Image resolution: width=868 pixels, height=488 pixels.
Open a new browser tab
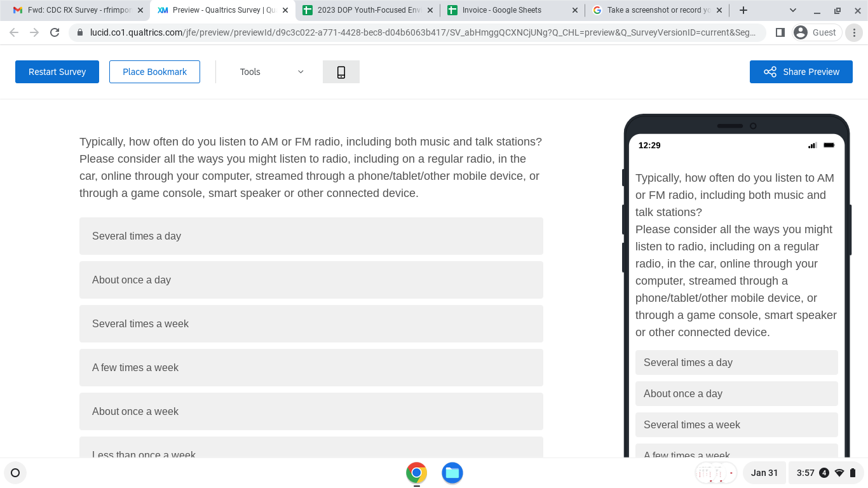(x=743, y=10)
